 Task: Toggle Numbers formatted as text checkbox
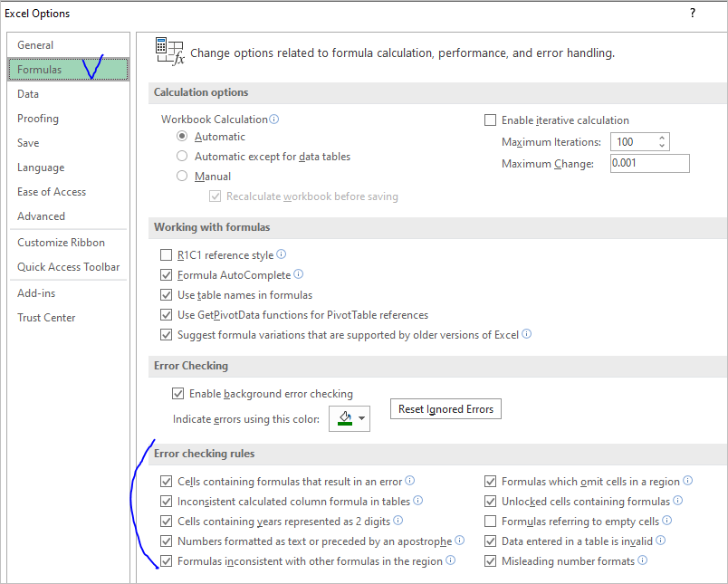[x=166, y=541]
